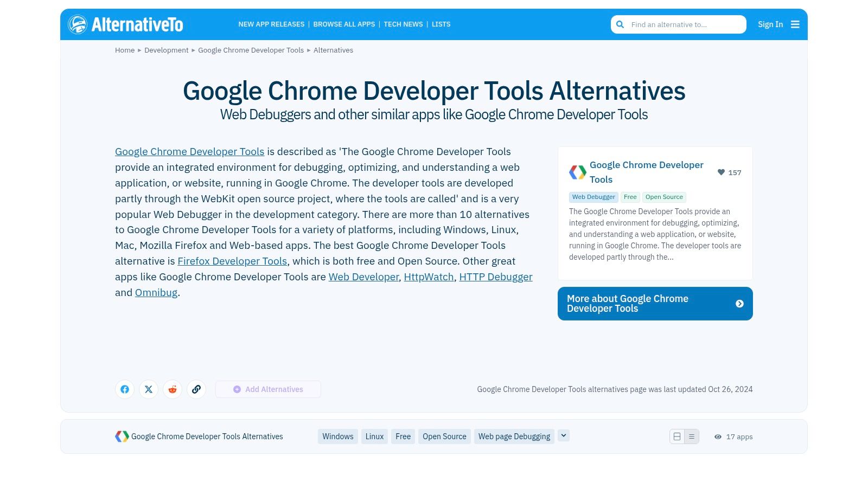Navigate to BROWSE ALL APPS

pyautogui.click(x=344, y=24)
